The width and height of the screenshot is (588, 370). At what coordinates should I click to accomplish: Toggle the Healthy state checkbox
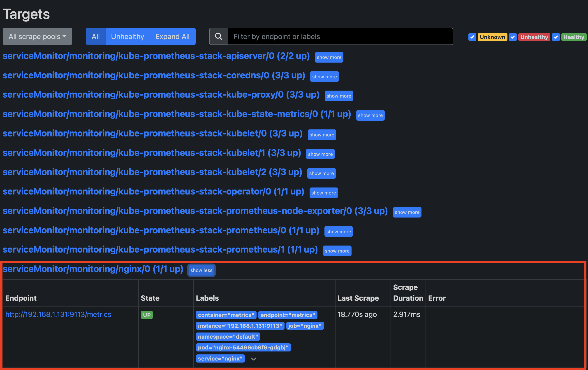coord(556,37)
